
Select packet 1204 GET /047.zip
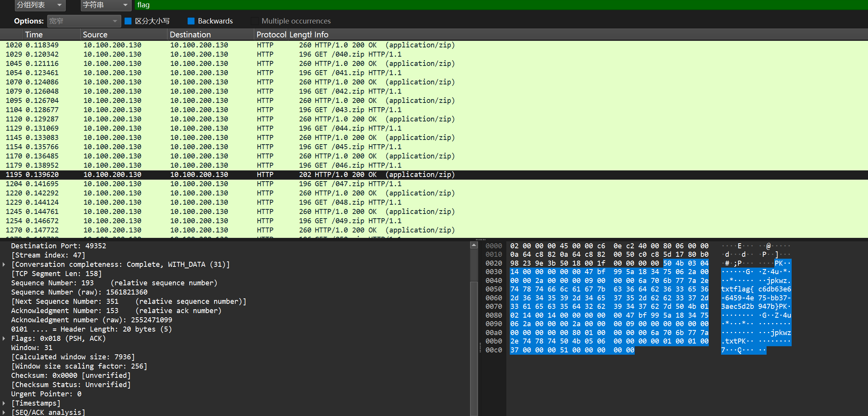[x=434, y=184]
